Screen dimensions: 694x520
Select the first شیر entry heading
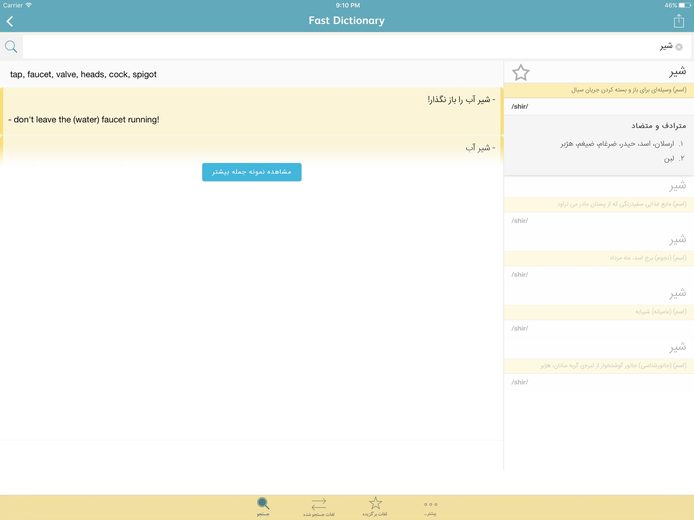pos(677,71)
